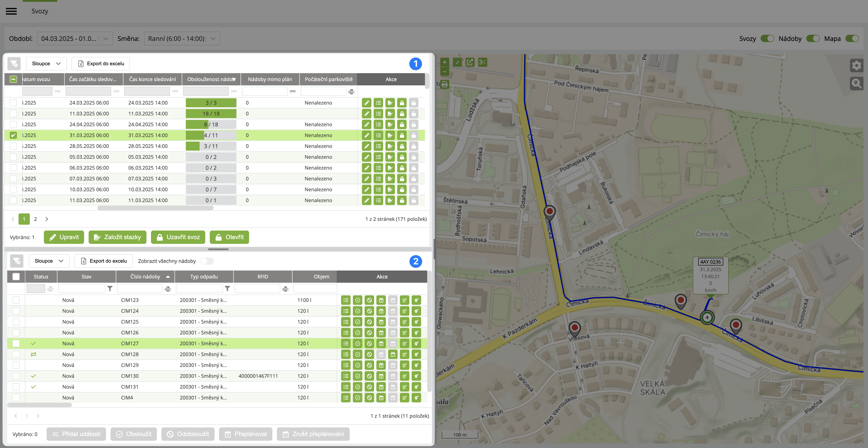The image size is (868, 448).
Task: Click the map search location icon
Action: tap(856, 83)
